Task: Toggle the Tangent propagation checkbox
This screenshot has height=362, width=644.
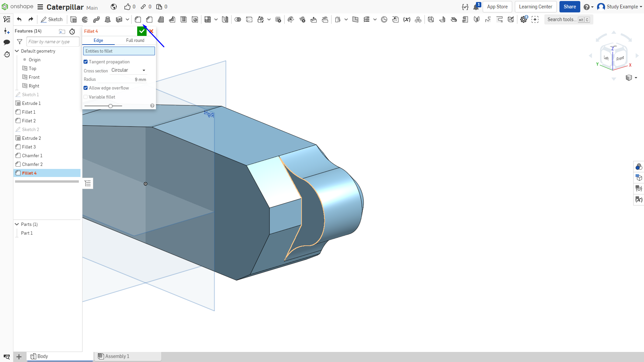Action: [x=86, y=62]
